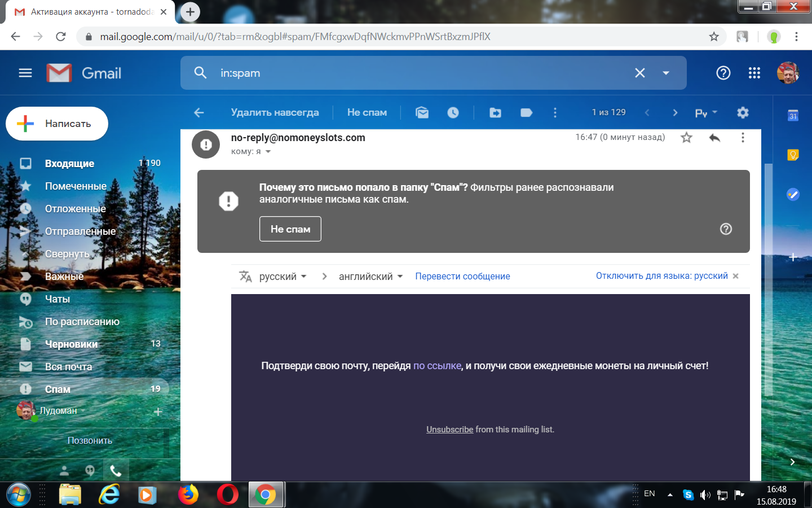Click the Gmail logo
This screenshot has height=508, width=812.
(x=85, y=73)
